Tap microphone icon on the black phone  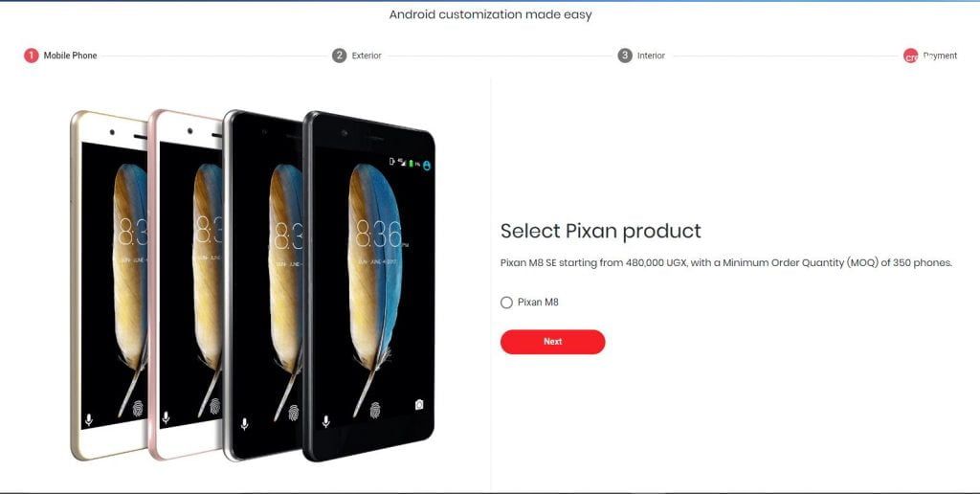pos(325,421)
